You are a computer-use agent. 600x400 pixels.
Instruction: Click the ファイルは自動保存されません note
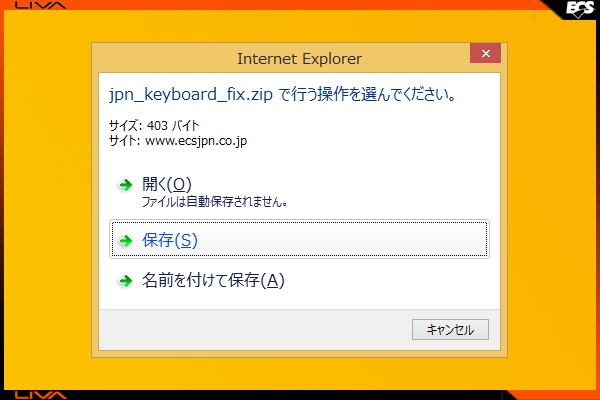(x=215, y=202)
